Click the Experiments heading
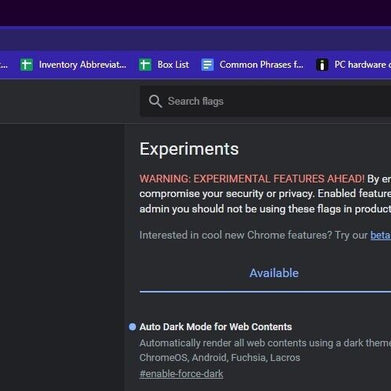This screenshot has width=391, height=391. [189, 149]
